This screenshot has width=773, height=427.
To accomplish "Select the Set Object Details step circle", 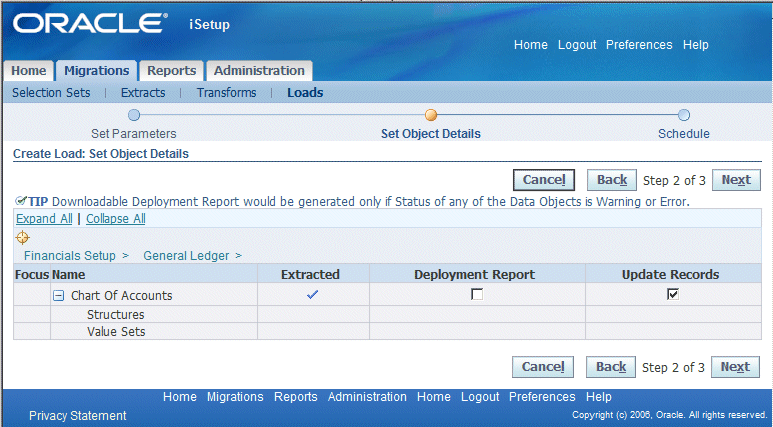I will [431, 115].
